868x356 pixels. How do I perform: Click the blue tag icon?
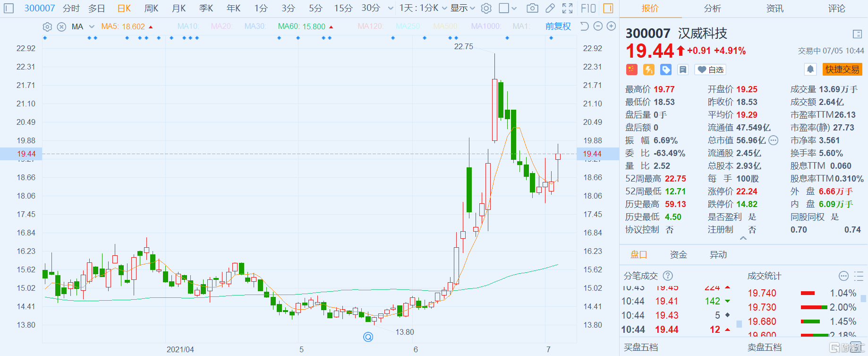(666, 69)
